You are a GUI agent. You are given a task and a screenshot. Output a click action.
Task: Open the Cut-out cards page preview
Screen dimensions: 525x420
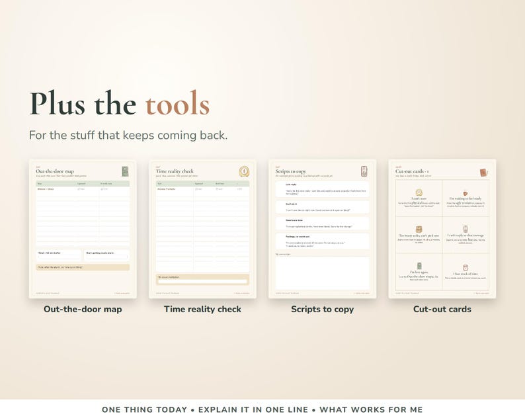[442, 229]
